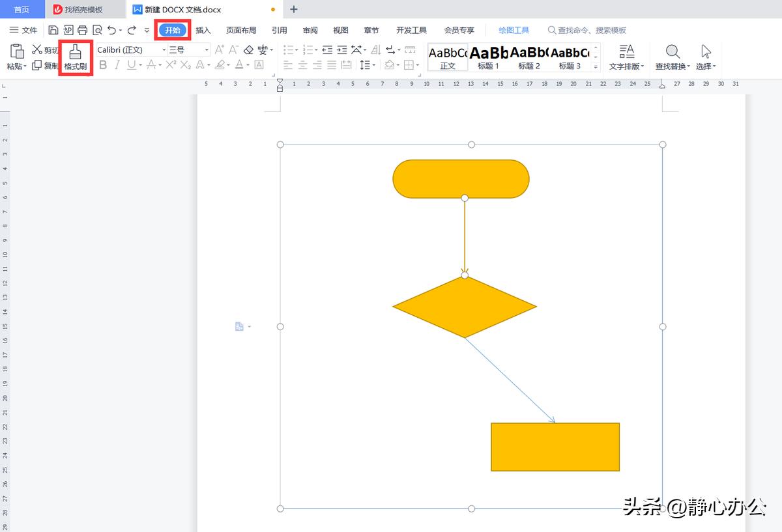
Task: Open the 三号 font size dropdown
Action: (207, 49)
